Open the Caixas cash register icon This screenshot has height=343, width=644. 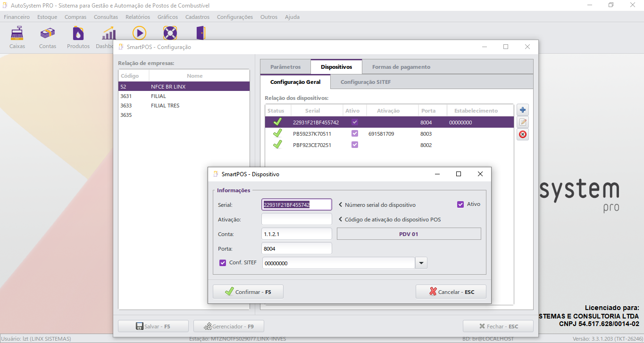click(x=17, y=33)
